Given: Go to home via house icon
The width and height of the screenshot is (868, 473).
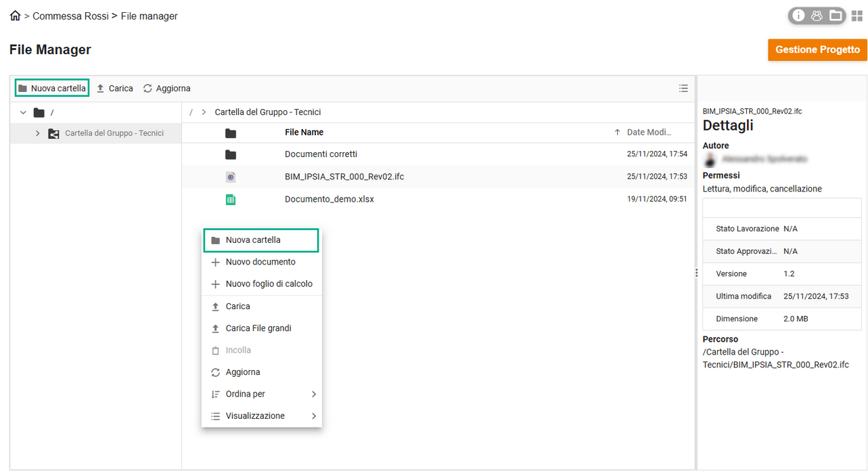Looking at the screenshot, I should pyautogui.click(x=15, y=16).
